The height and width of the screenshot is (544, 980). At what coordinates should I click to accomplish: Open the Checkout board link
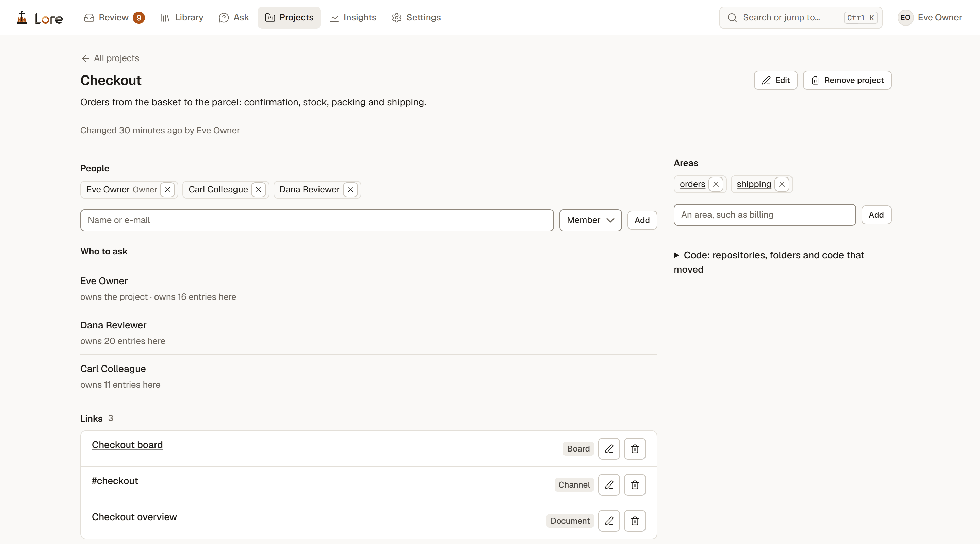[x=127, y=445]
